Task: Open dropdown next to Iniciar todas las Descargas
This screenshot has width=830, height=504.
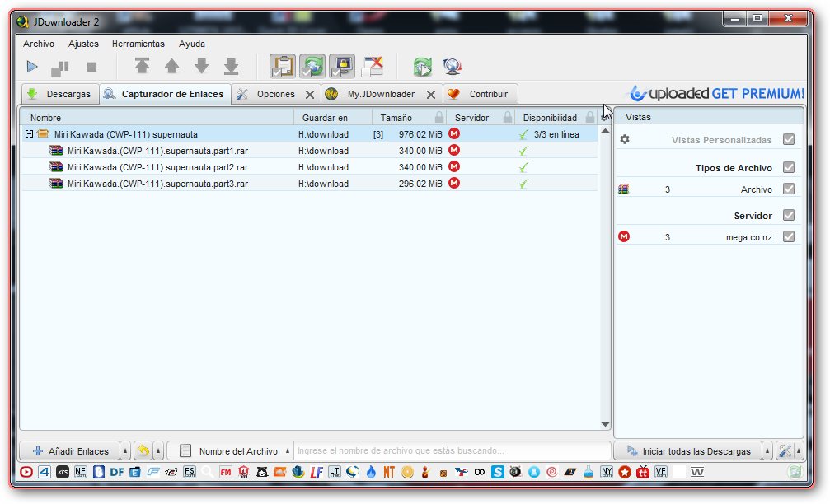Action: tap(767, 451)
